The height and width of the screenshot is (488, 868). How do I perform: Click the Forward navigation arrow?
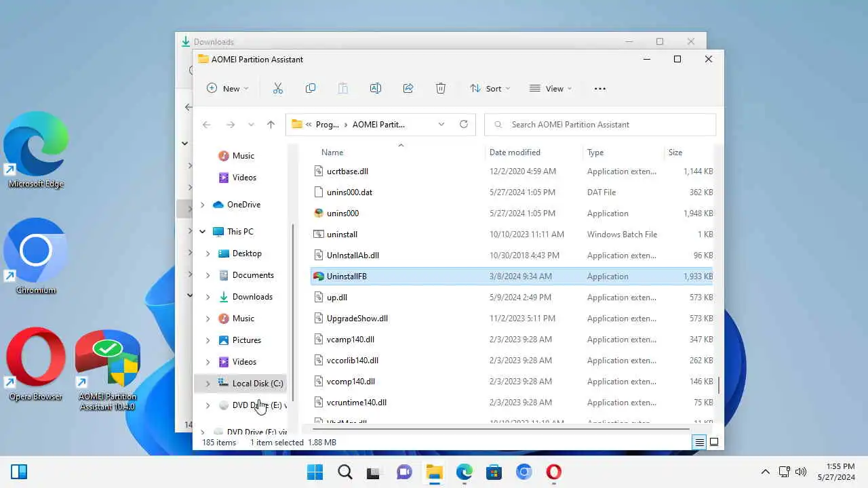click(231, 124)
